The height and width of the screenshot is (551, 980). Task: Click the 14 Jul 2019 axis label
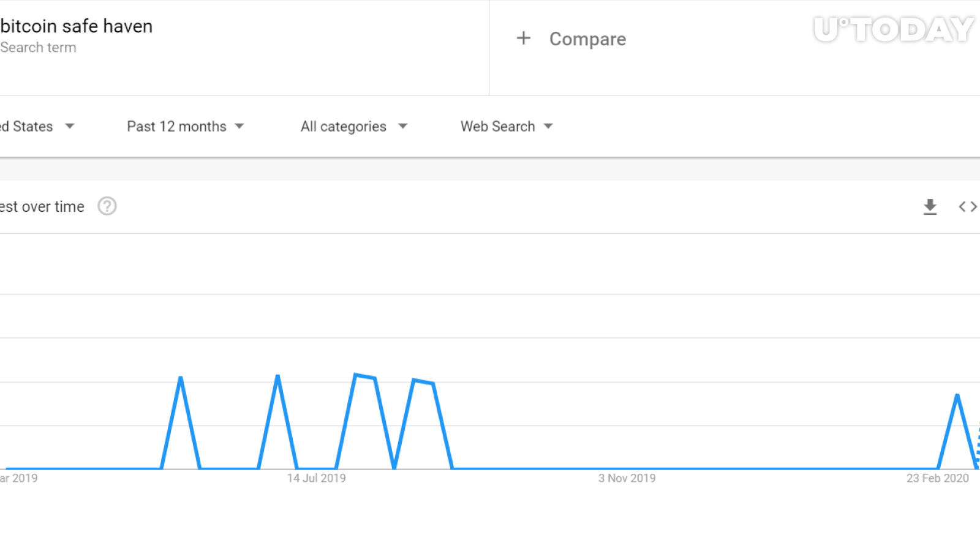(316, 478)
